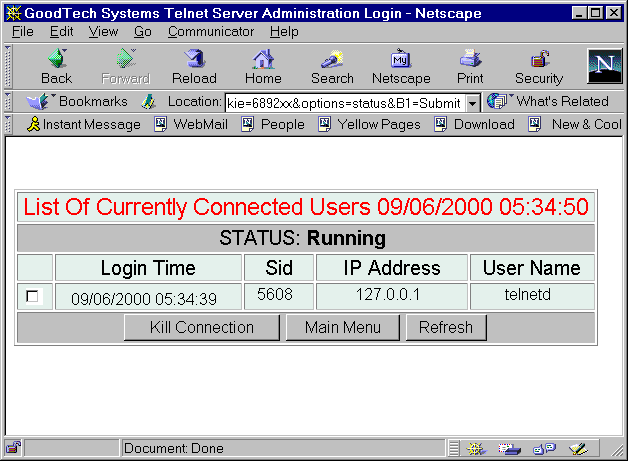Open Mailbox from the component bar
This screenshot has height=461, width=628.
click(x=509, y=449)
